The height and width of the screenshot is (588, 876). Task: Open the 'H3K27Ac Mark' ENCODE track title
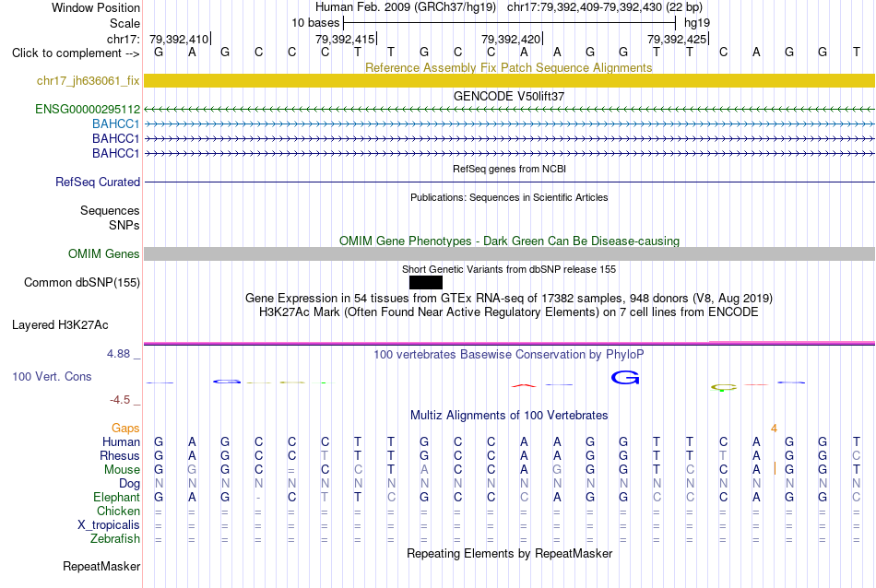pos(509,312)
